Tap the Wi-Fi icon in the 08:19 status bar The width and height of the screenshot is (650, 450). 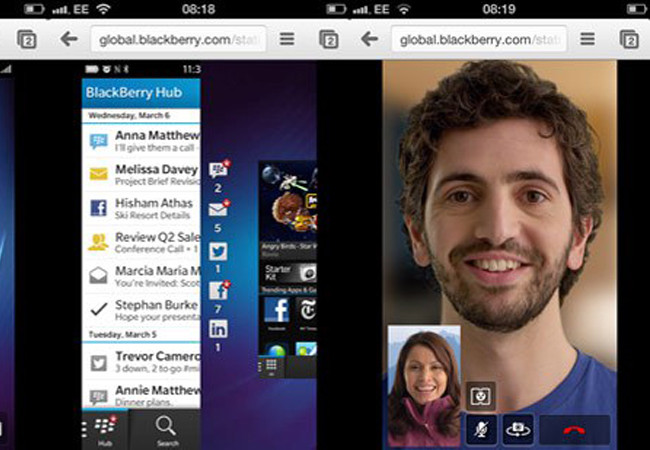coord(404,9)
